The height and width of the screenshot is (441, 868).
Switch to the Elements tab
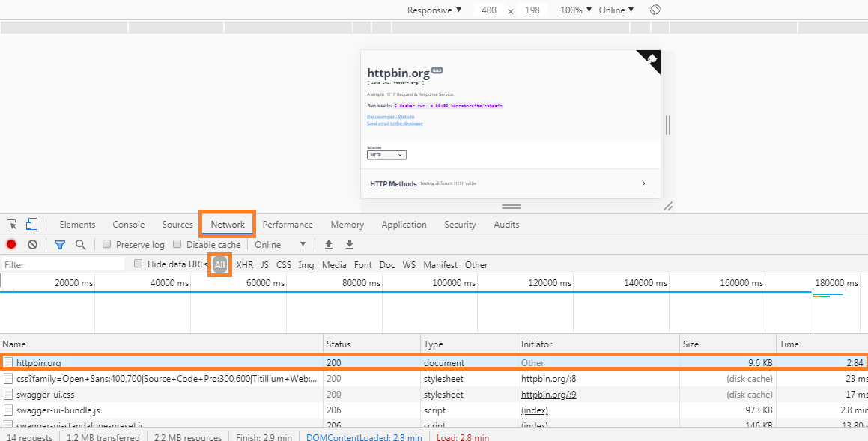coord(77,224)
